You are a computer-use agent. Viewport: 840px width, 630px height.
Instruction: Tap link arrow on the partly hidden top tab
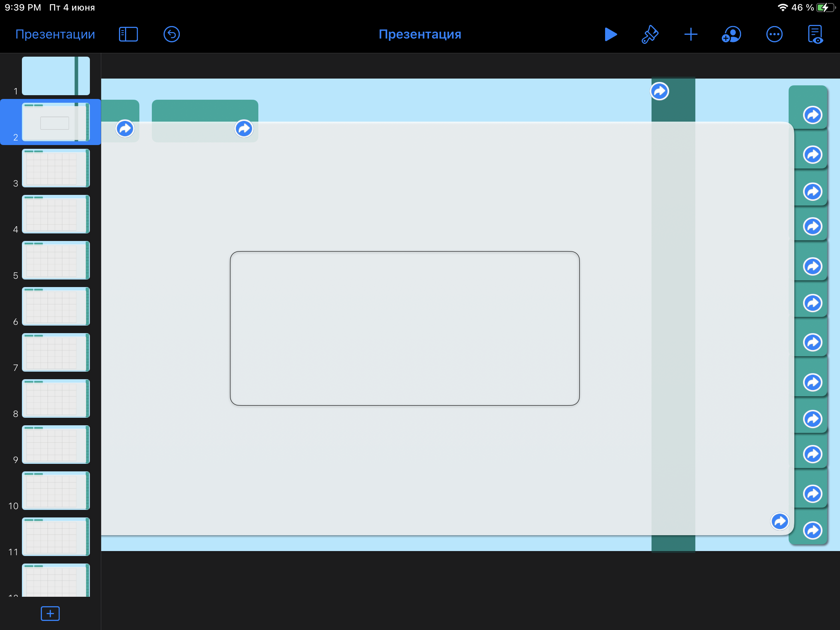[x=125, y=128]
